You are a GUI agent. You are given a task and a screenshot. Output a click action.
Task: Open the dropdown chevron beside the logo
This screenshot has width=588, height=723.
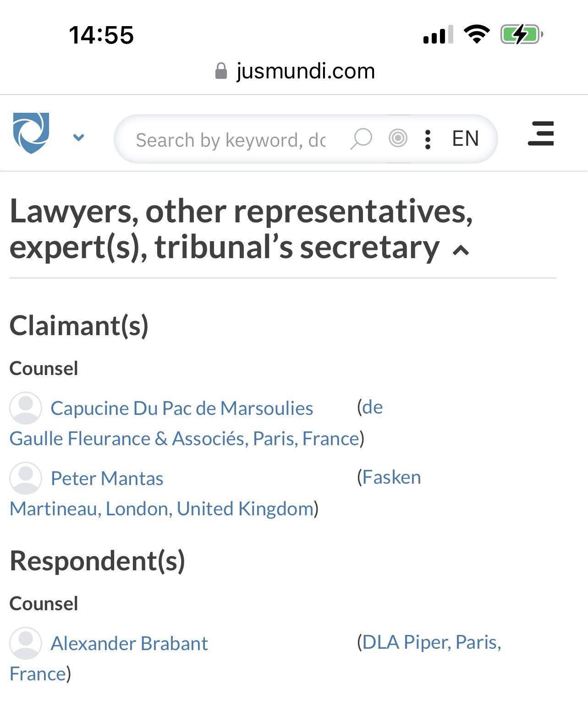point(79,137)
